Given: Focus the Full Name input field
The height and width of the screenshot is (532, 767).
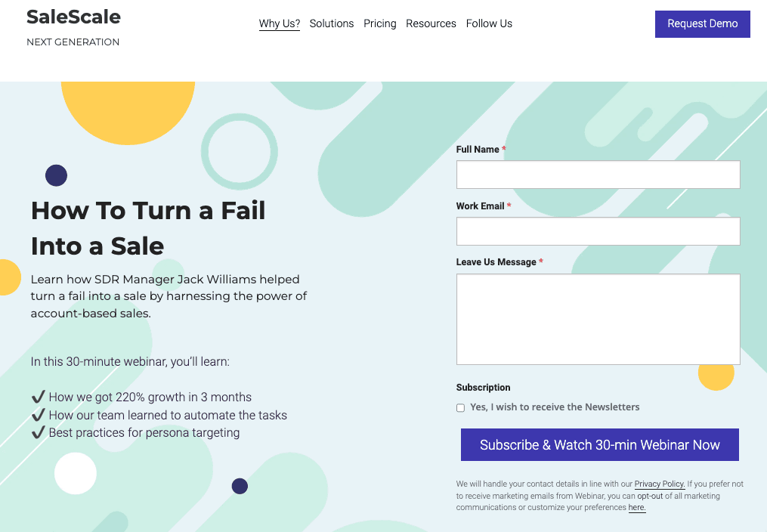Looking at the screenshot, I should (598, 175).
